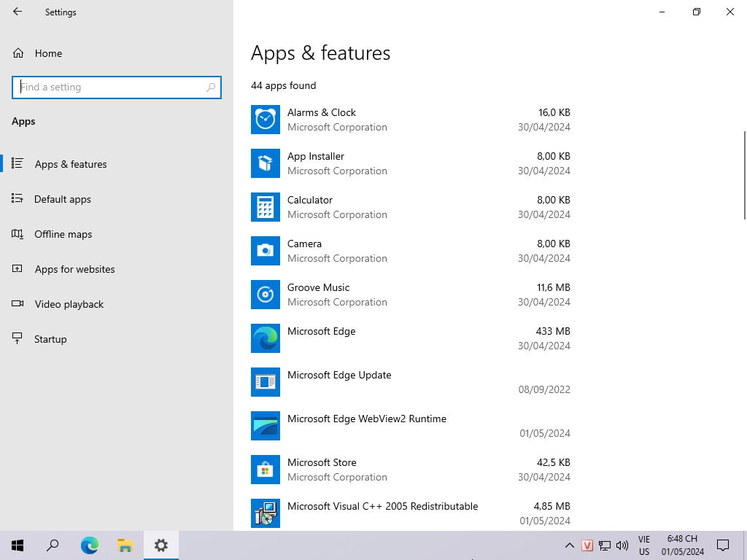Image resolution: width=747 pixels, height=560 pixels.
Task: Click the Alarms & Clock app icon
Action: (266, 120)
